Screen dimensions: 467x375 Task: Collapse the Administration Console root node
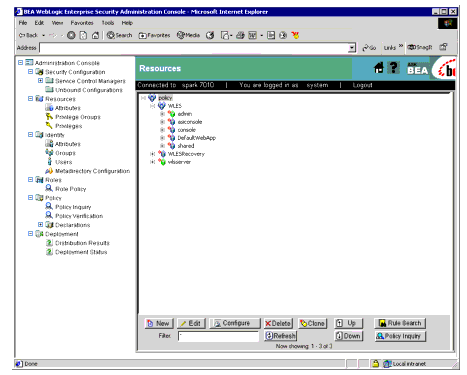[x=21, y=62]
